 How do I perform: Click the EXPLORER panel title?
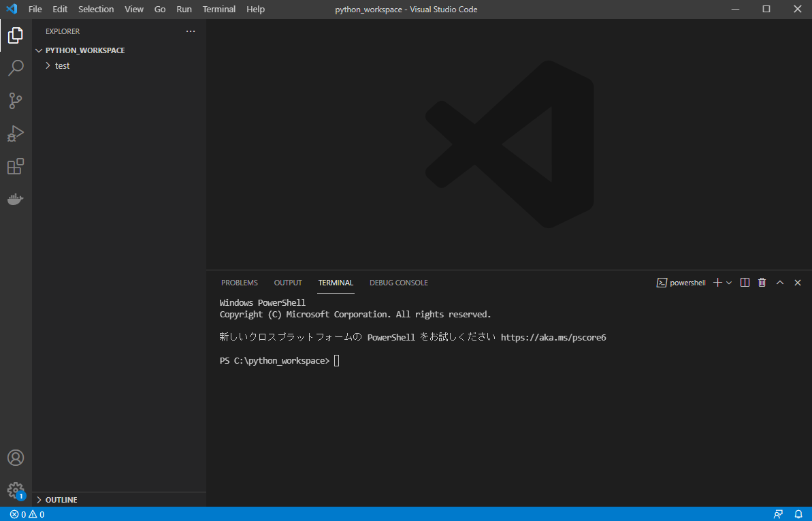63,31
